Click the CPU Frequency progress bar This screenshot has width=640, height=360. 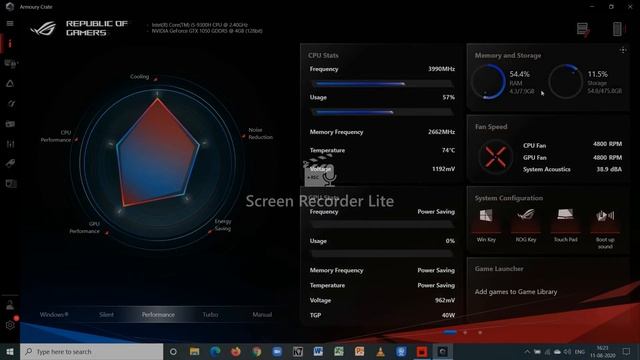pos(382,84)
